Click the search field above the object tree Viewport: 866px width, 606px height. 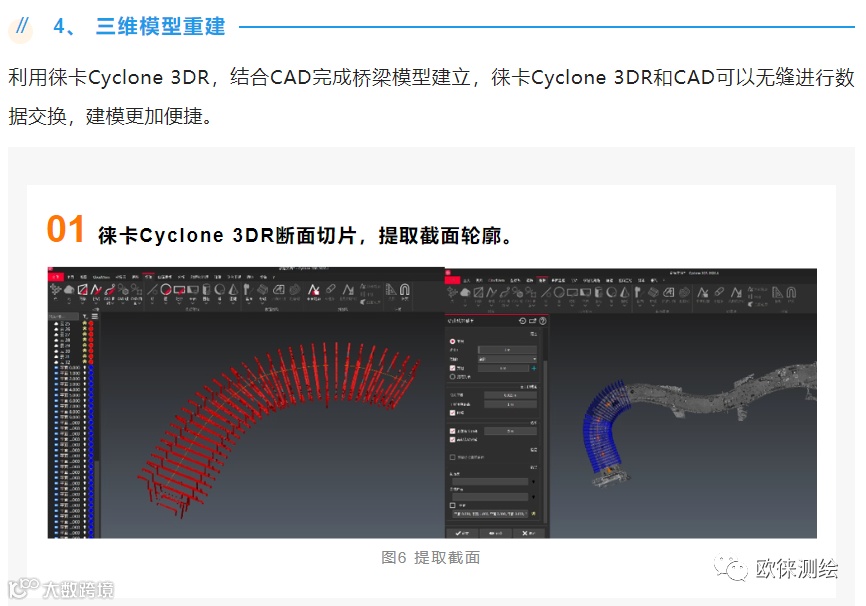pos(65,316)
